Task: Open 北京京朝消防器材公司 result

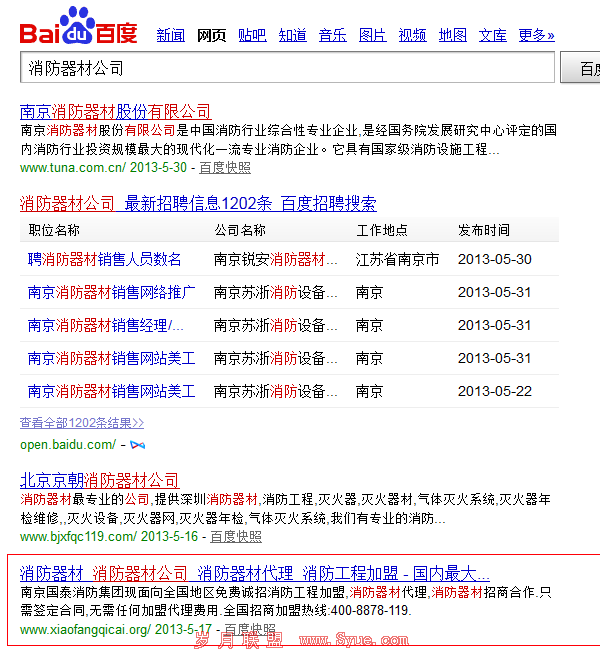Action: (100, 480)
